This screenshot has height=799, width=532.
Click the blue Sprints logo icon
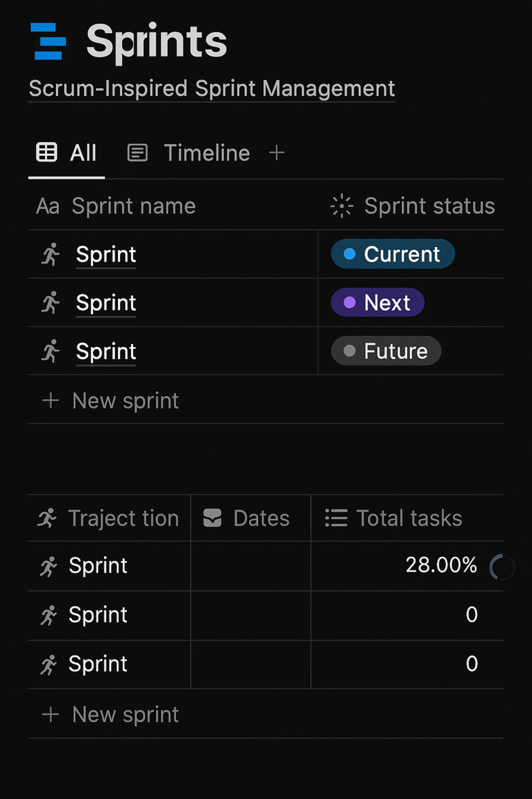point(48,42)
